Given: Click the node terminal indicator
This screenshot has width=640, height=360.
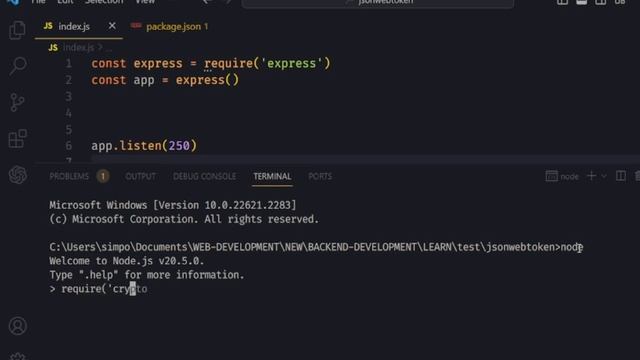Looking at the screenshot, I should pos(562,176).
